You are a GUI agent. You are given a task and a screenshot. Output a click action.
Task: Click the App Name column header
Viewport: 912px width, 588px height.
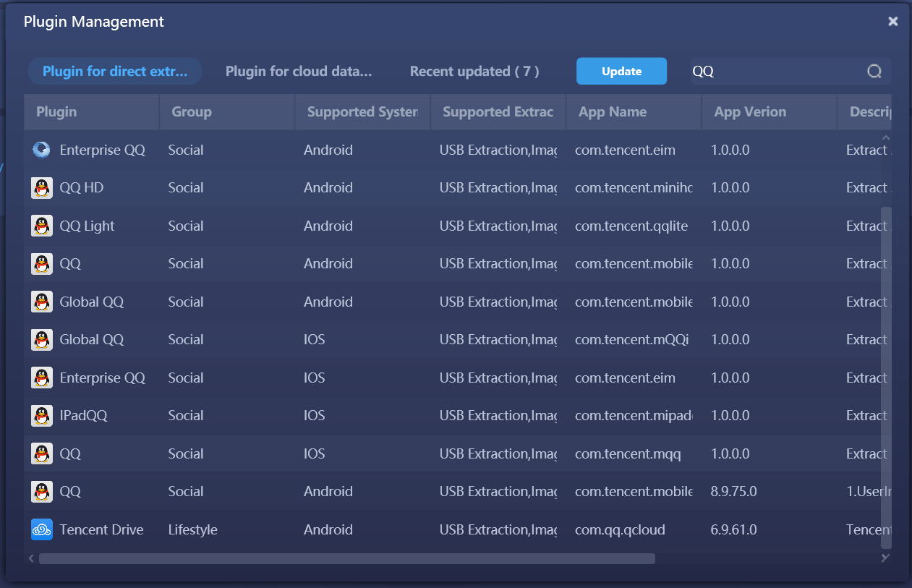tap(634, 112)
